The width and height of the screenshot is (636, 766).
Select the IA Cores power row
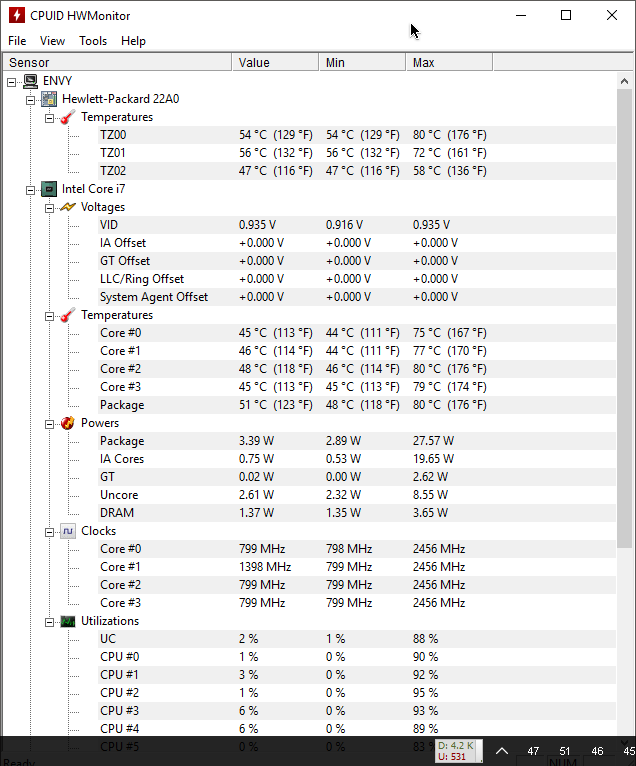(x=357, y=459)
